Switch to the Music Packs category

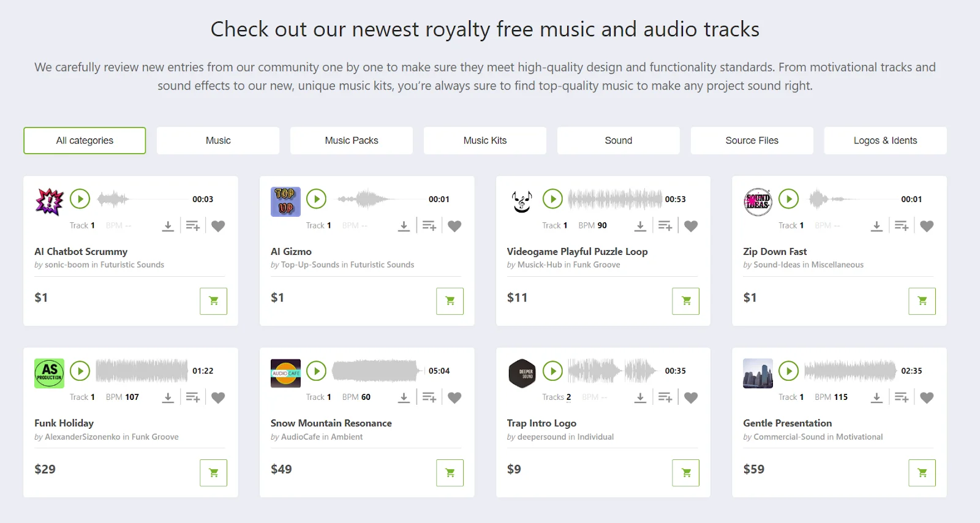coord(351,140)
